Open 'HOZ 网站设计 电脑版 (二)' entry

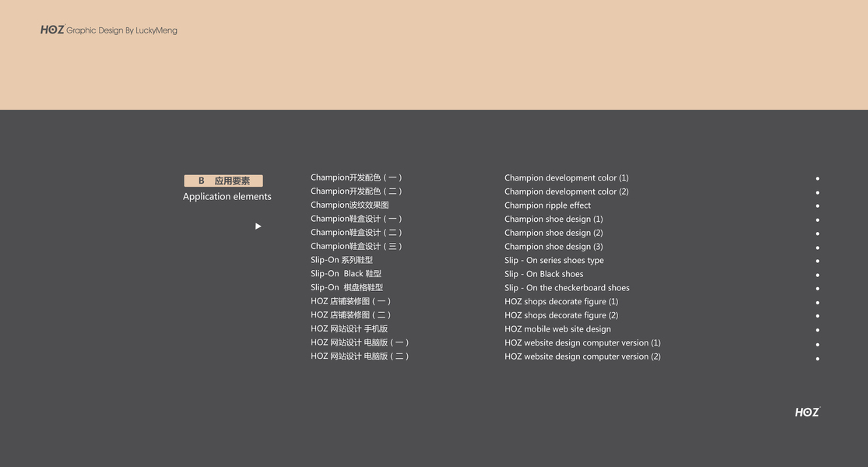point(360,357)
